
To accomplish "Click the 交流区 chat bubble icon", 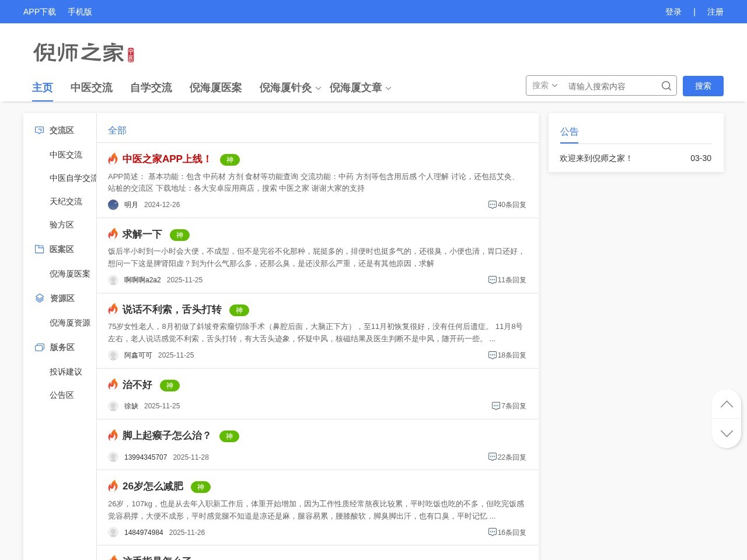I will (x=39, y=130).
